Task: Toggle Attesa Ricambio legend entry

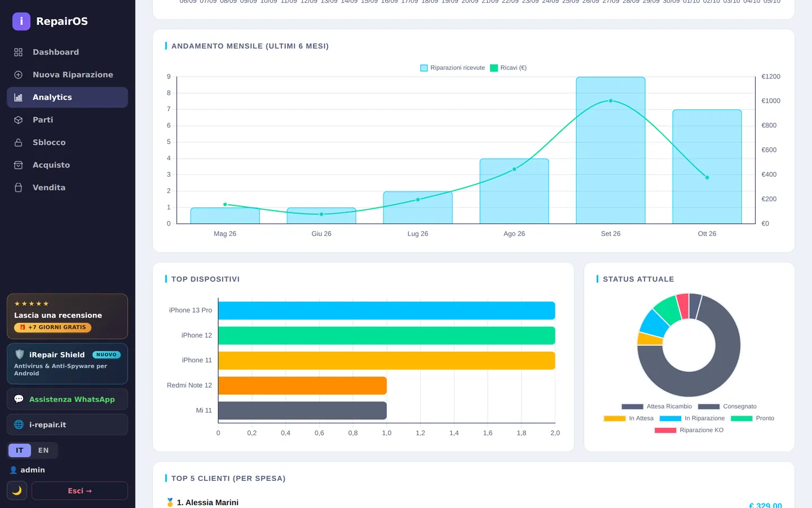Action: click(x=656, y=406)
